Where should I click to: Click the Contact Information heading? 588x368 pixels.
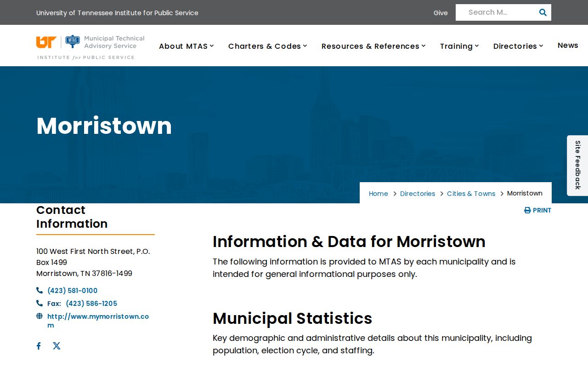(x=72, y=217)
